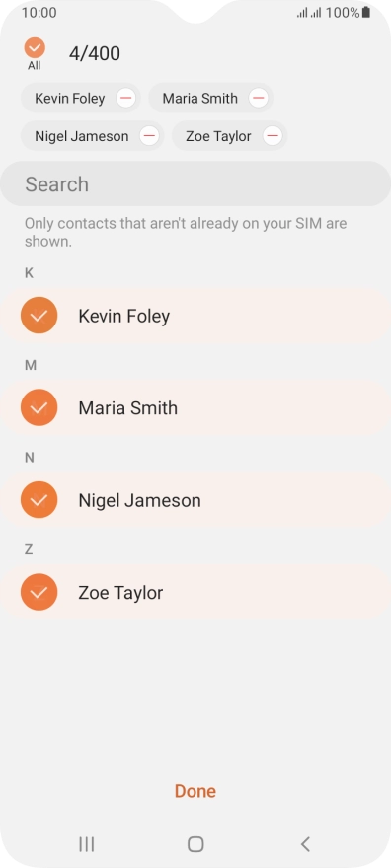
Task: Uncheck Nigel Jameson in the list
Action: 39,500
